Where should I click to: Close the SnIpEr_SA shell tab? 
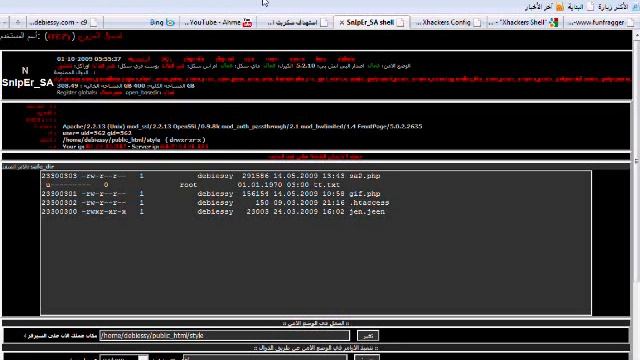(342, 22)
